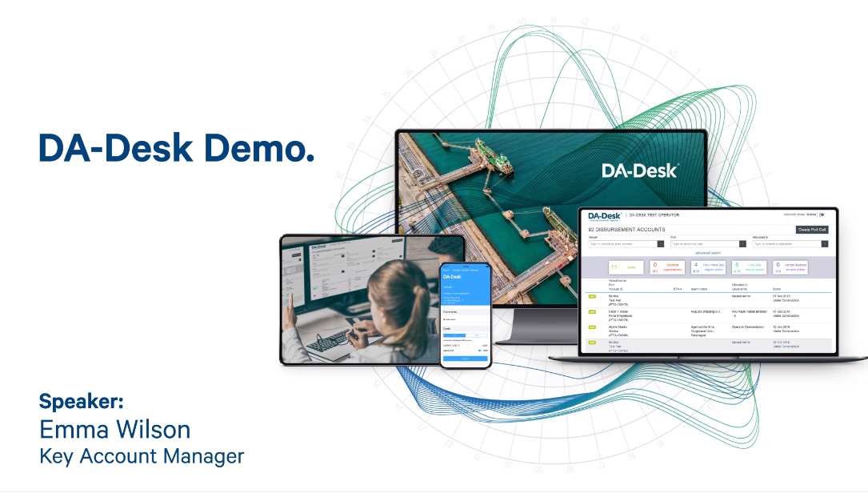Open the Port search dropdown arrow
This screenshot has height=493, width=868.
pos(742,244)
